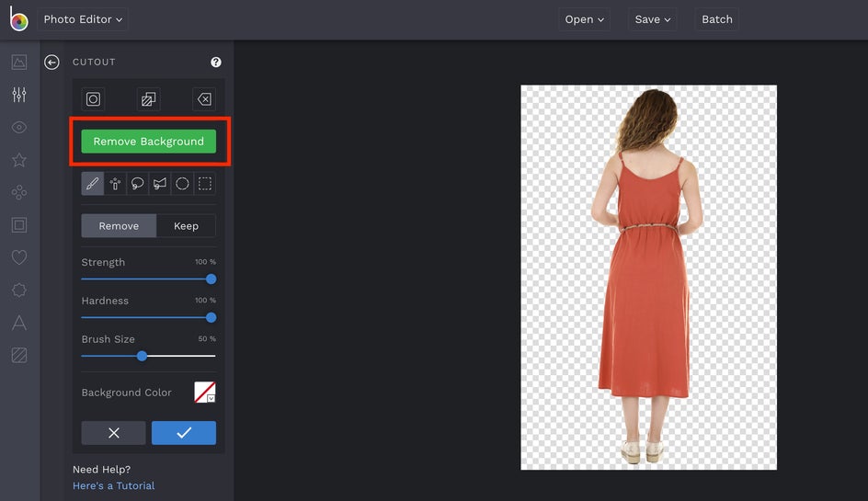
Task: Open the Edit sliders sidebar icon
Action: click(18, 95)
